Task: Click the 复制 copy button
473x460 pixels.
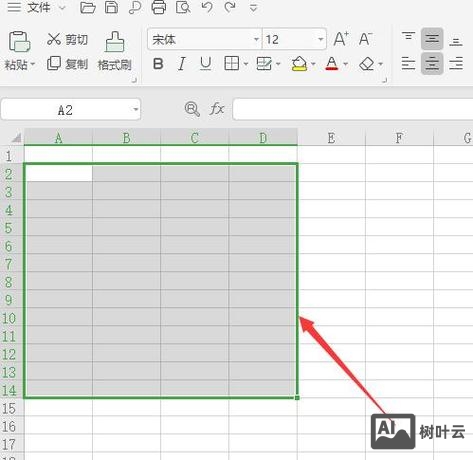Action: pos(67,64)
